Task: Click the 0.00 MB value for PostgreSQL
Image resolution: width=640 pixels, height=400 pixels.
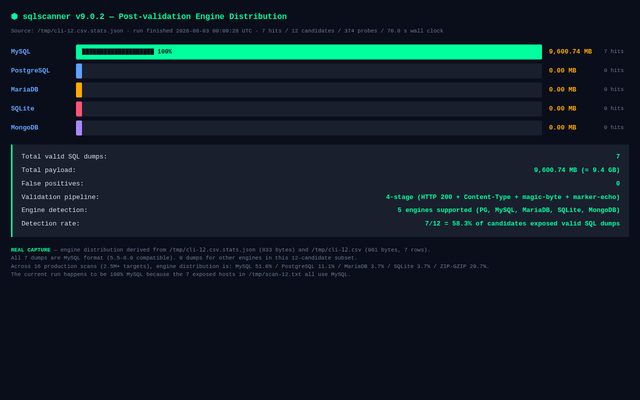Action: click(x=562, y=71)
